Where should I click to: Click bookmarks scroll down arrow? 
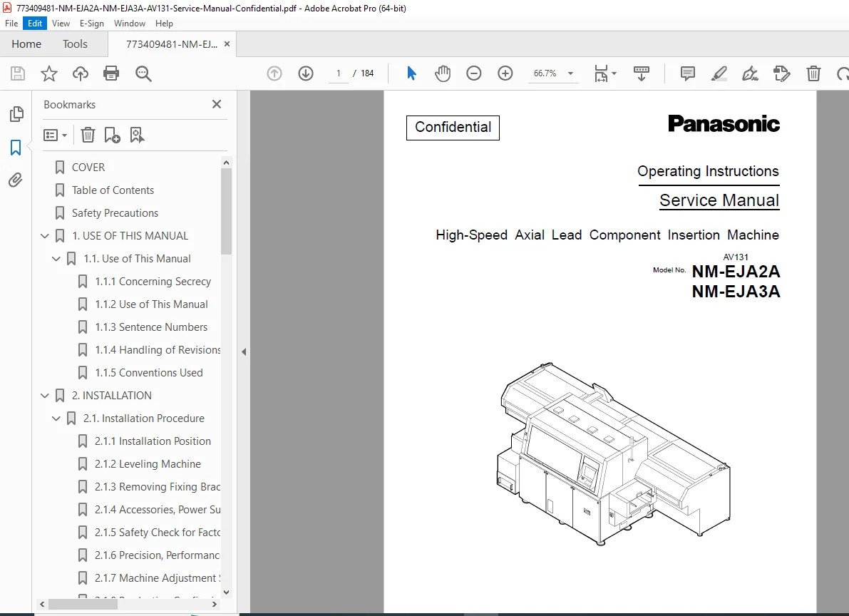(x=226, y=592)
